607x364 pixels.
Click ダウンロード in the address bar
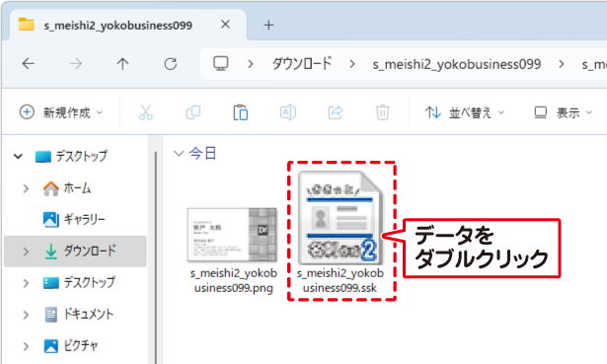[302, 63]
